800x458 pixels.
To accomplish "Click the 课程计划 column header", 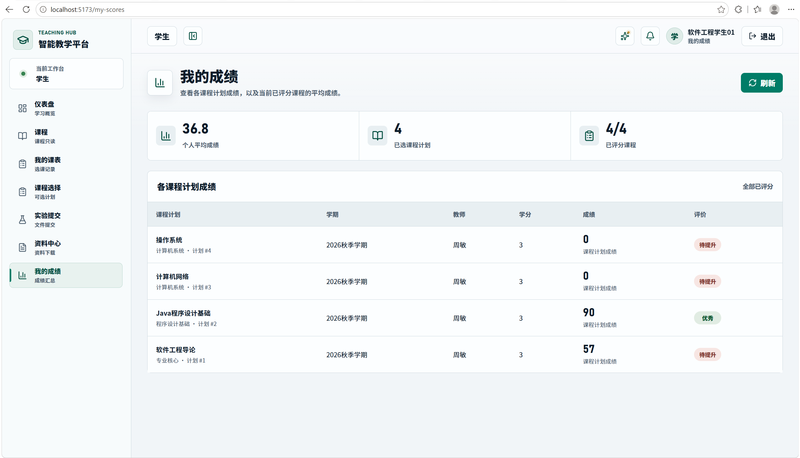I will [x=168, y=215].
